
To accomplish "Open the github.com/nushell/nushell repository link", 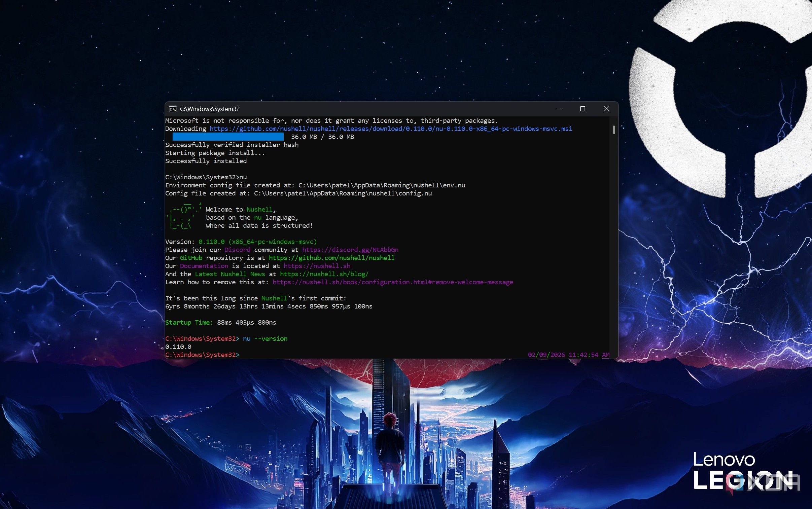I will 331,258.
